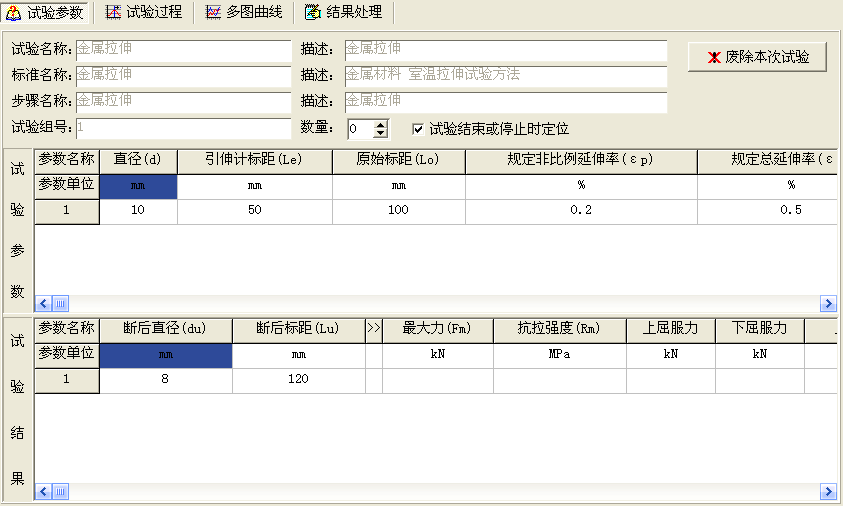Click the 断后标距(Lu) value cell 120
The height and width of the screenshot is (506, 843).
tap(298, 380)
